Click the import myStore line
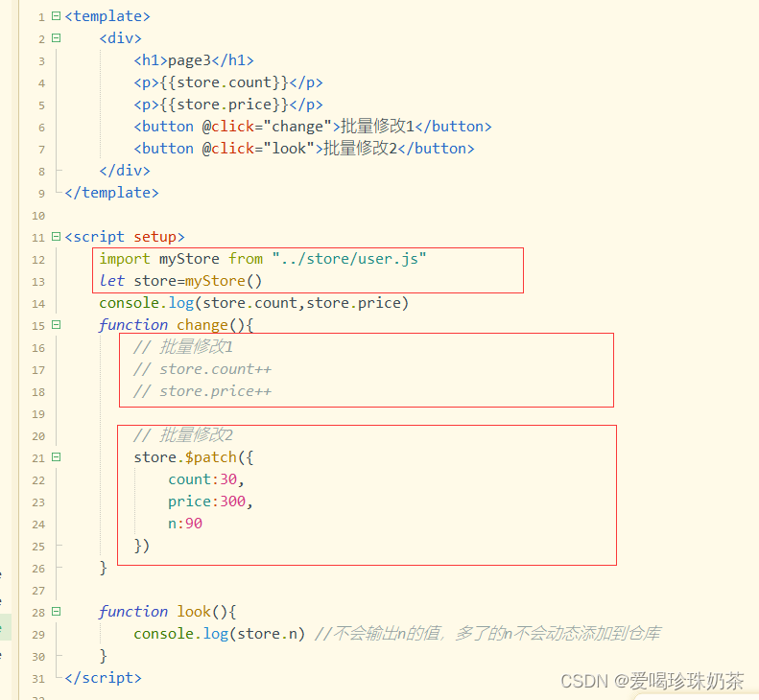This screenshot has width=759, height=700. pos(263,259)
